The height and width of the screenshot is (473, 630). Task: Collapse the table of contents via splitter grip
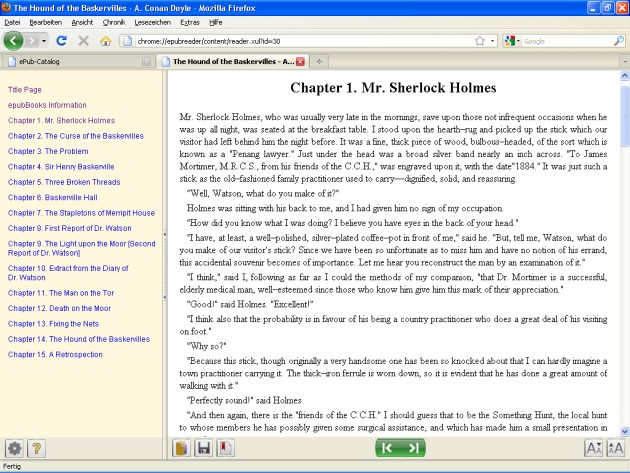pyautogui.click(x=165, y=265)
